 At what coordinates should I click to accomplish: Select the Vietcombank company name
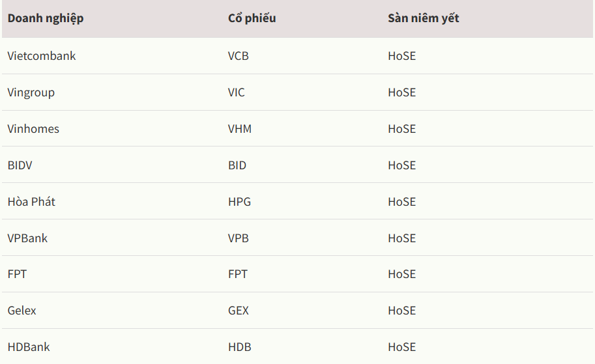(x=42, y=56)
